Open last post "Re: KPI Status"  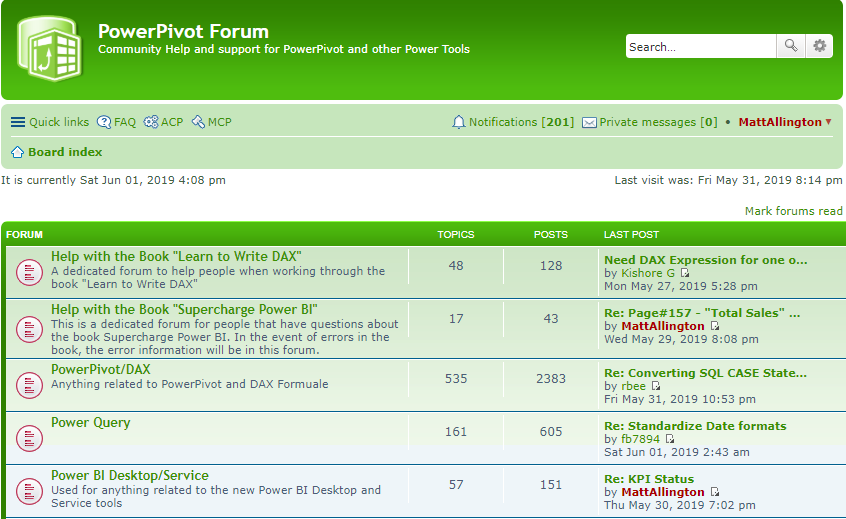coord(649,479)
